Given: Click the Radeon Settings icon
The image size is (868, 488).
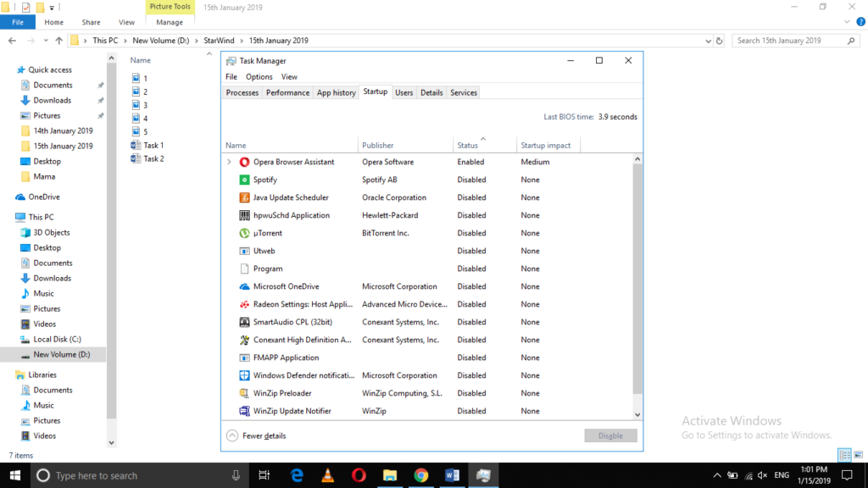Looking at the screenshot, I should tap(244, 304).
